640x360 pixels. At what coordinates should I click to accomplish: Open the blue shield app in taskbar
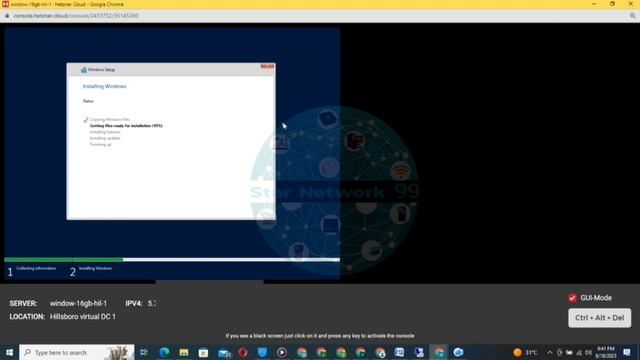point(262,352)
